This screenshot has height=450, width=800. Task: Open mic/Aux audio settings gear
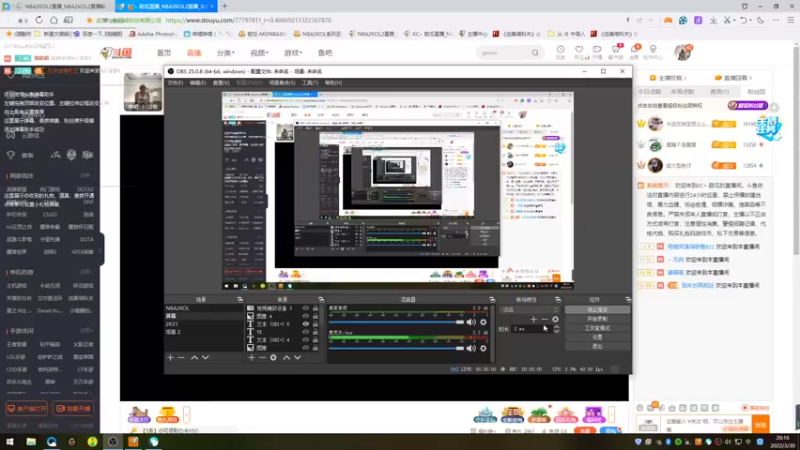(483, 348)
